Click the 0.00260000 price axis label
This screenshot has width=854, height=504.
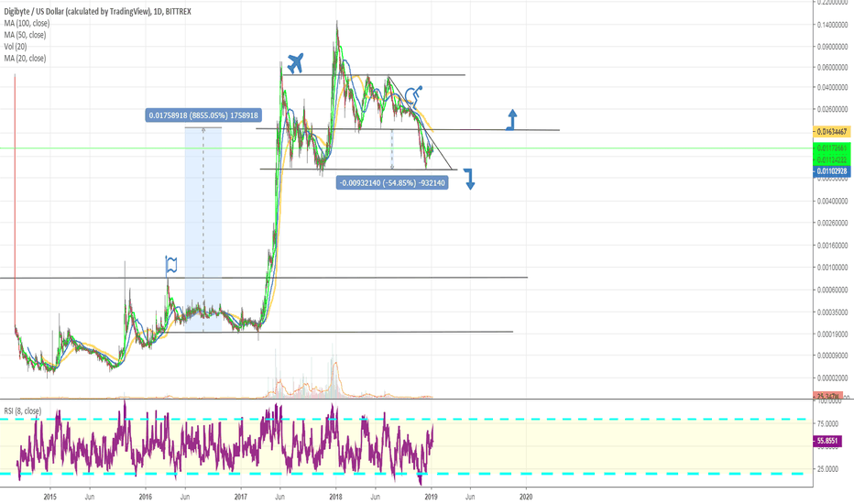832,223
